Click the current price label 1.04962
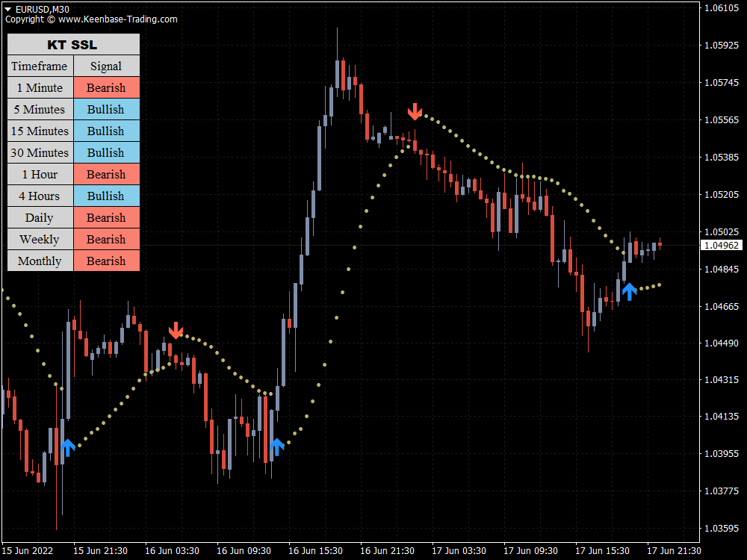This screenshot has height=560, width=747. tap(722, 245)
